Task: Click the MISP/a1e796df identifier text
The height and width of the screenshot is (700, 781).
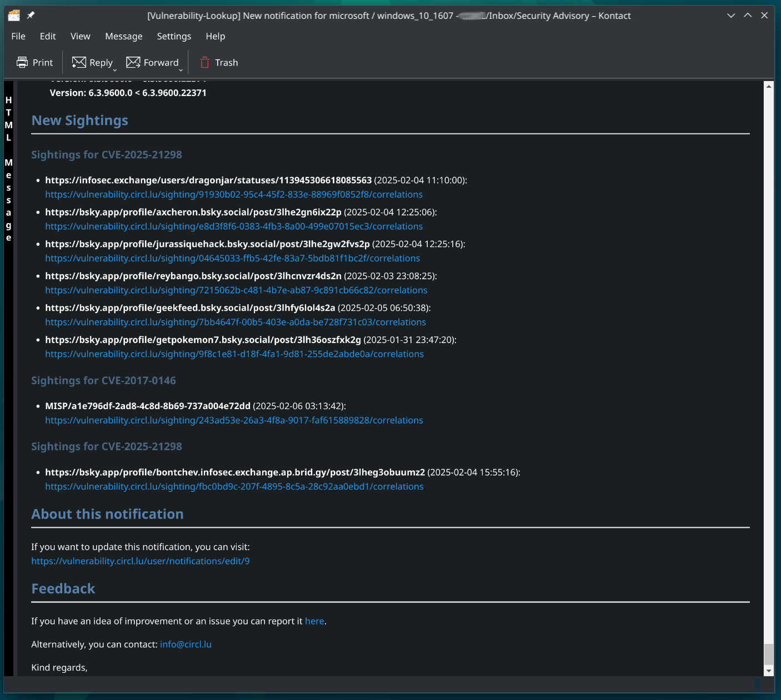Action: pyautogui.click(x=148, y=406)
